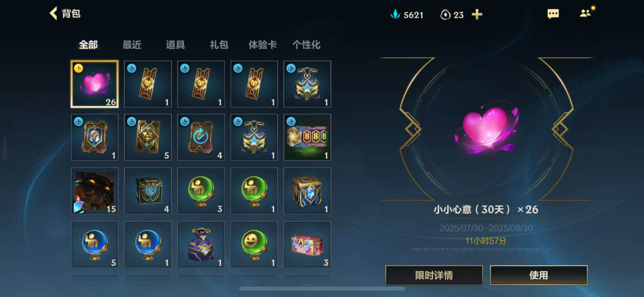Open the chat message icon
This screenshot has height=297, width=644.
(x=553, y=14)
